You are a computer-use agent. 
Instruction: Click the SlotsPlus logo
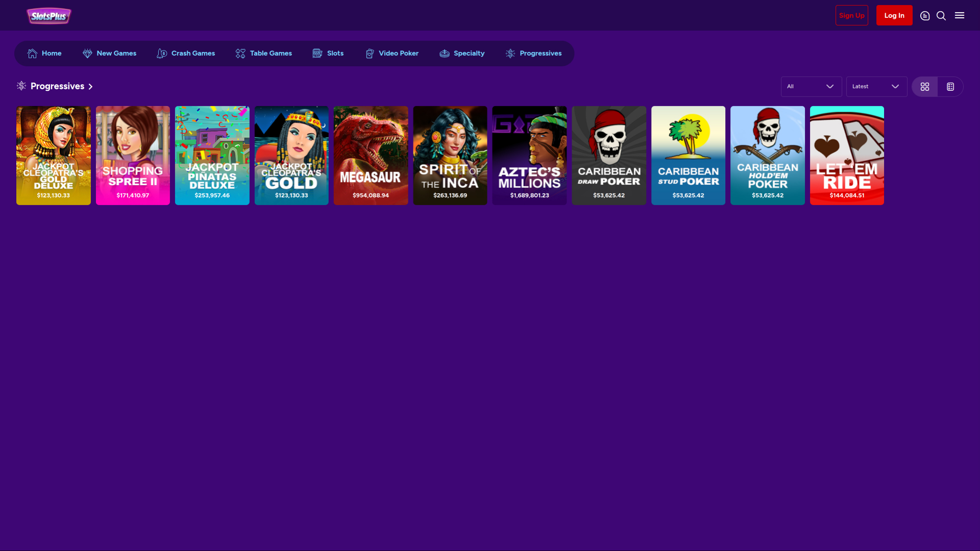(x=48, y=15)
